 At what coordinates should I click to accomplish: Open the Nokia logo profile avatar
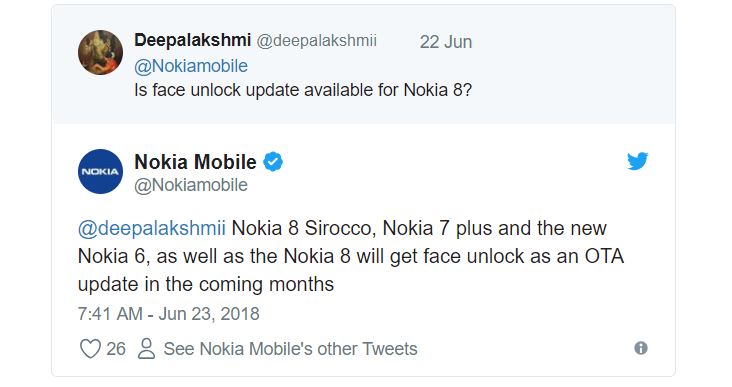click(x=100, y=172)
